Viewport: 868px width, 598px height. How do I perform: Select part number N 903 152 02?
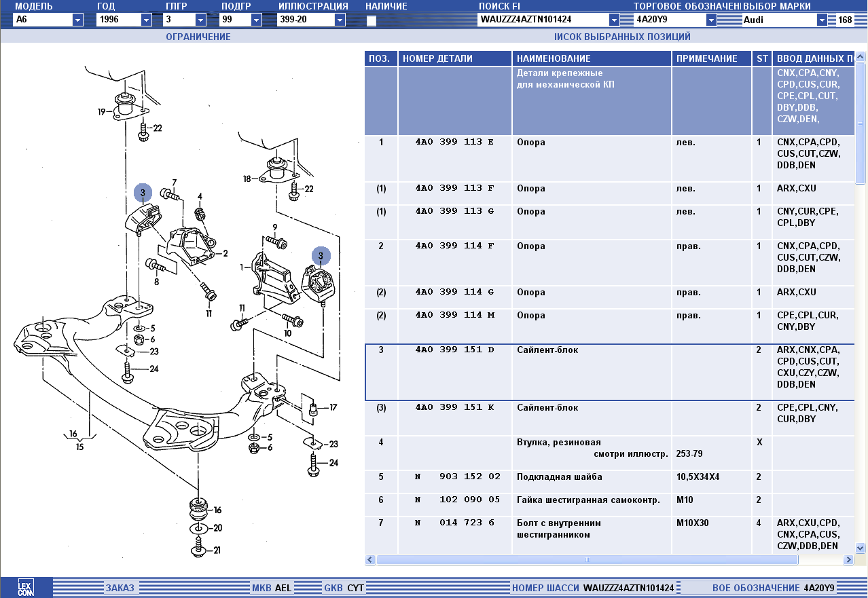(x=458, y=476)
